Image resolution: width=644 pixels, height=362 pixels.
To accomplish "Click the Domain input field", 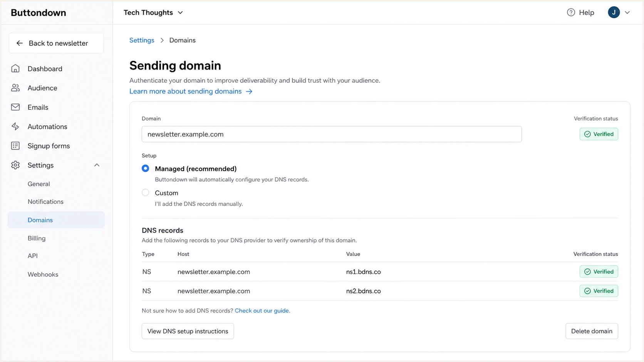I will pyautogui.click(x=332, y=134).
